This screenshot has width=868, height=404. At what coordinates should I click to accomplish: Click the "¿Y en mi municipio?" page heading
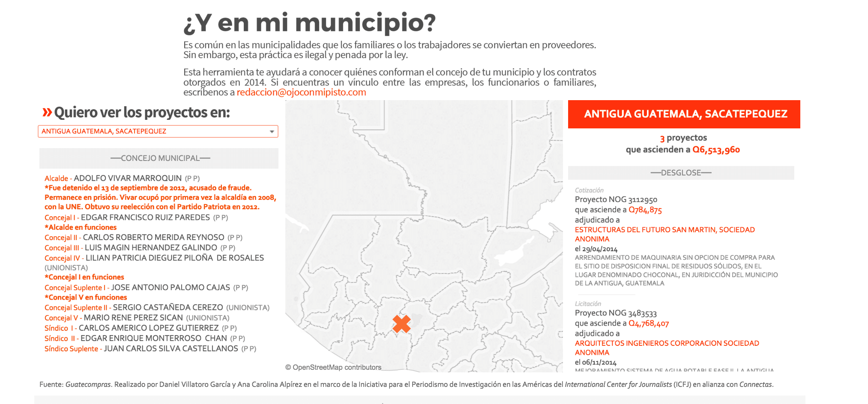pos(309,23)
